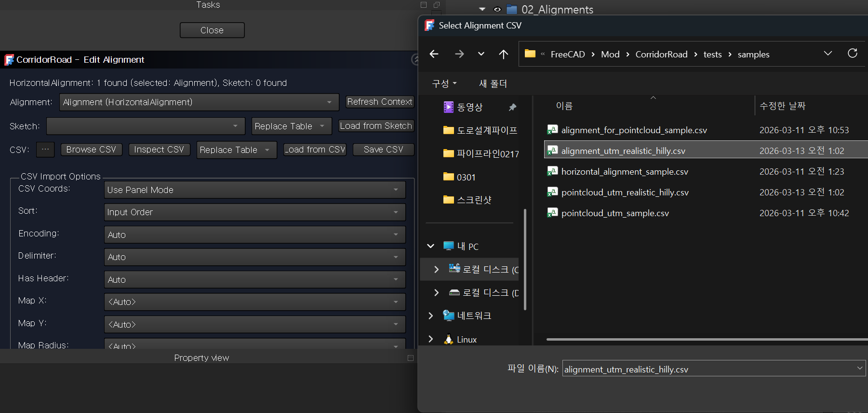The width and height of the screenshot is (868, 413).
Task: Click CSV icon of pointcloud_utm_sample.csv
Action: pyautogui.click(x=552, y=213)
